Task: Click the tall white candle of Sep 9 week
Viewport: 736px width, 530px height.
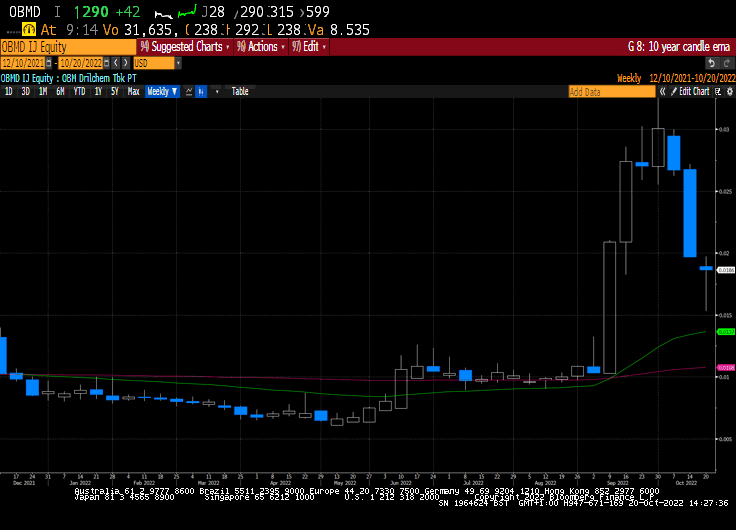Action: point(609,307)
